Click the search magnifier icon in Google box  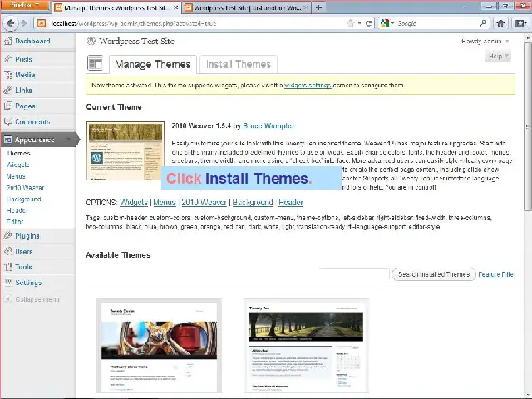pos(483,23)
